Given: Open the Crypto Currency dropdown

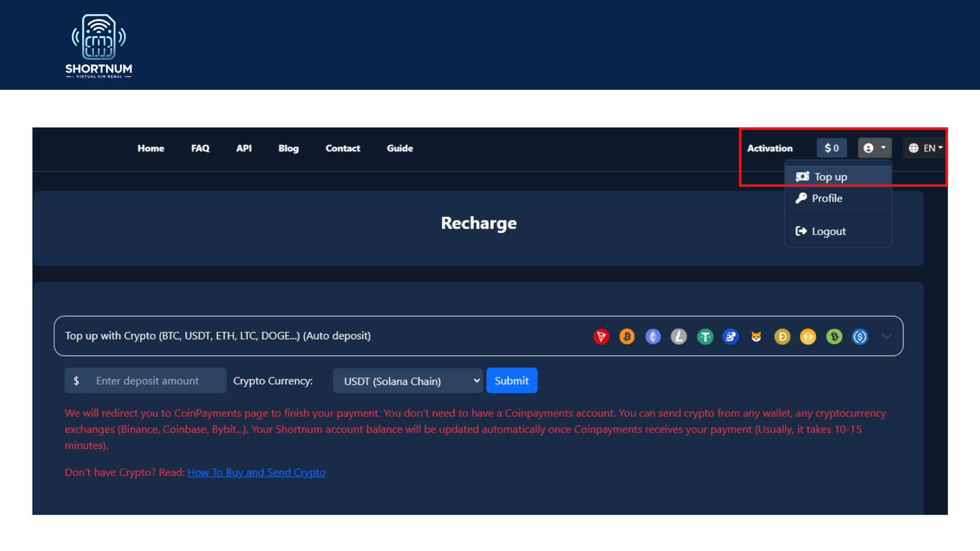Looking at the screenshot, I should pos(407,381).
